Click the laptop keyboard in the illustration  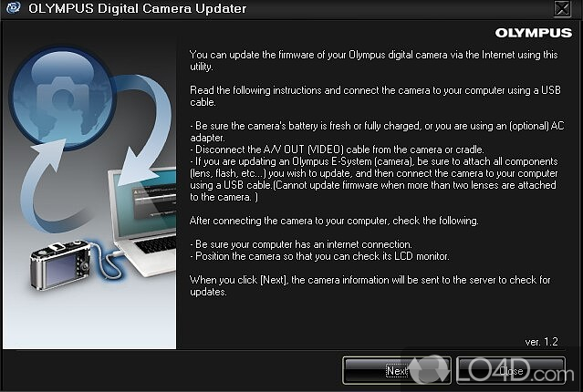pos(156,245)
